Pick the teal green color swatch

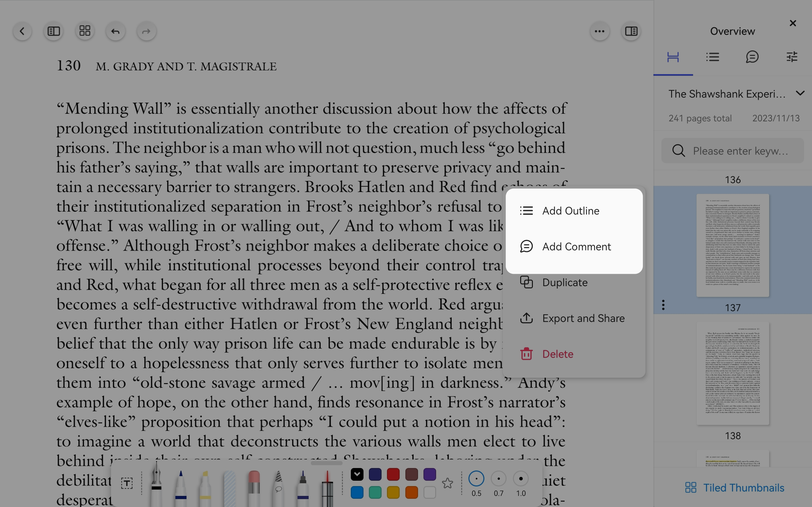375,492
